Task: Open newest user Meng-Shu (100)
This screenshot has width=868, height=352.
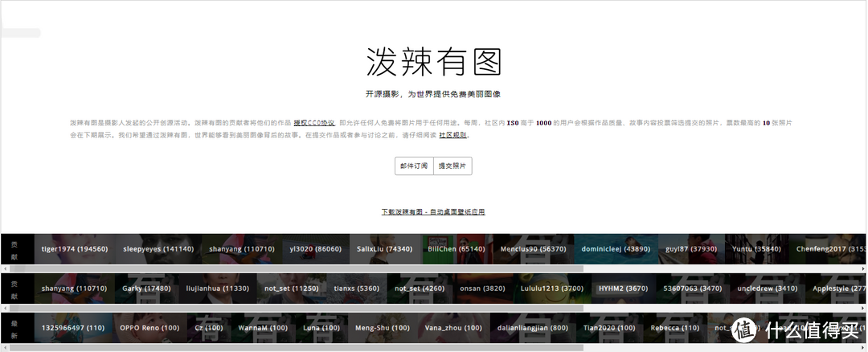Action: [x=383, y=328]
